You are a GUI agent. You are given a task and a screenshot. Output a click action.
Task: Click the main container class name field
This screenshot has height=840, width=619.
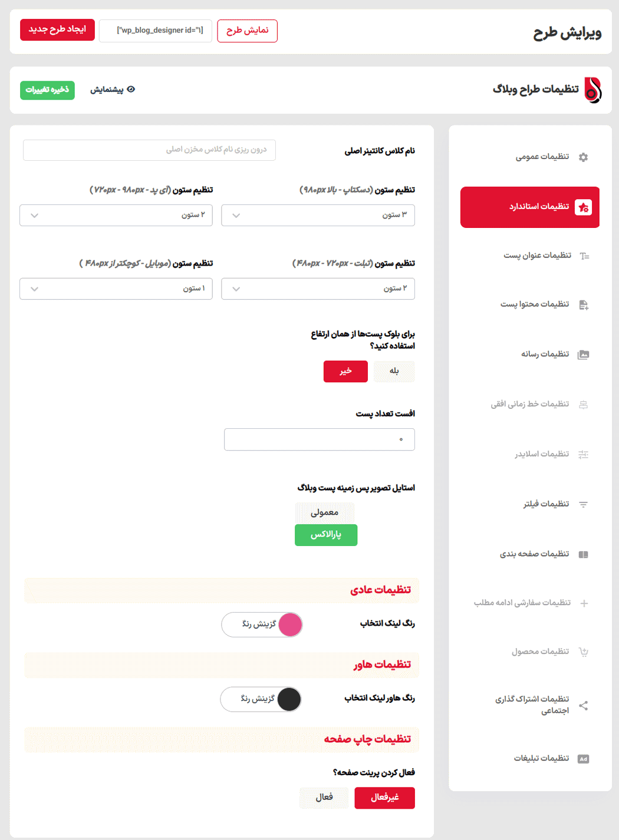[149, 150]
